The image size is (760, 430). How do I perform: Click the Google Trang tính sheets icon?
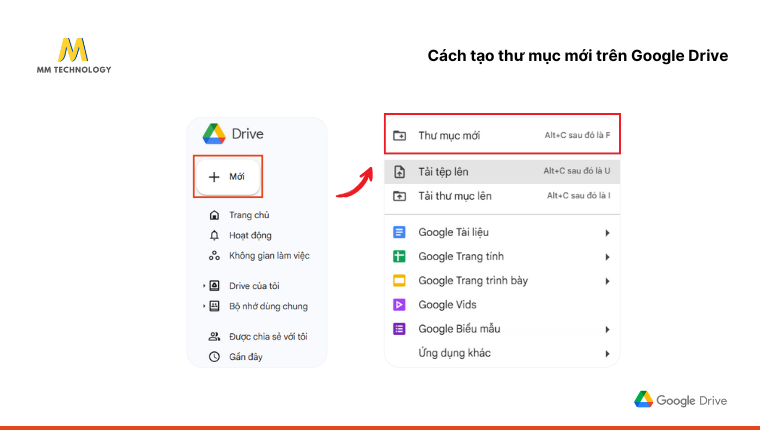point(399,256)
